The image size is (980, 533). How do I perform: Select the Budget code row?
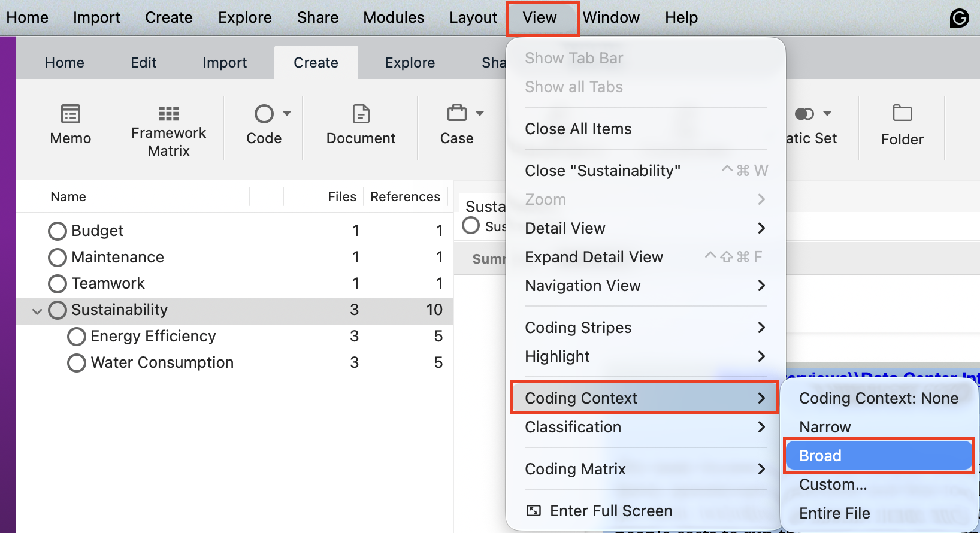point(234,231)
